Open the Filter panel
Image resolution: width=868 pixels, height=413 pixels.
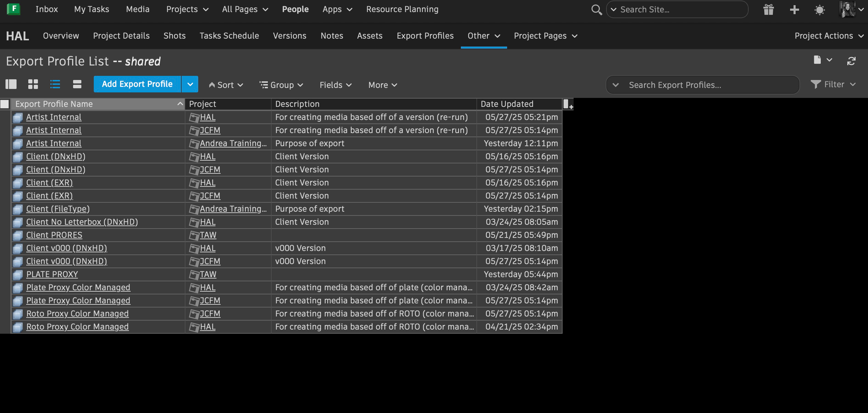(x=833, y=84)
